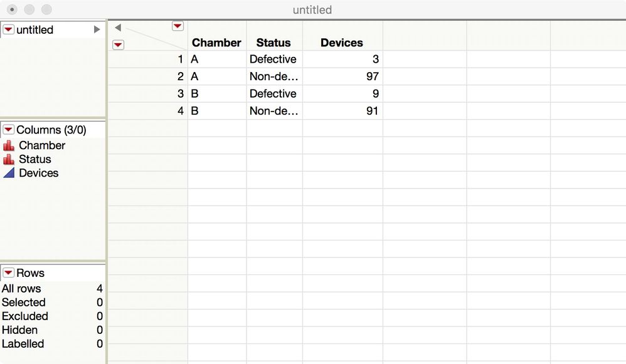Screen dimensions: 626x364
Task: Click the continuous icon next to Devices
Action: 9,173
